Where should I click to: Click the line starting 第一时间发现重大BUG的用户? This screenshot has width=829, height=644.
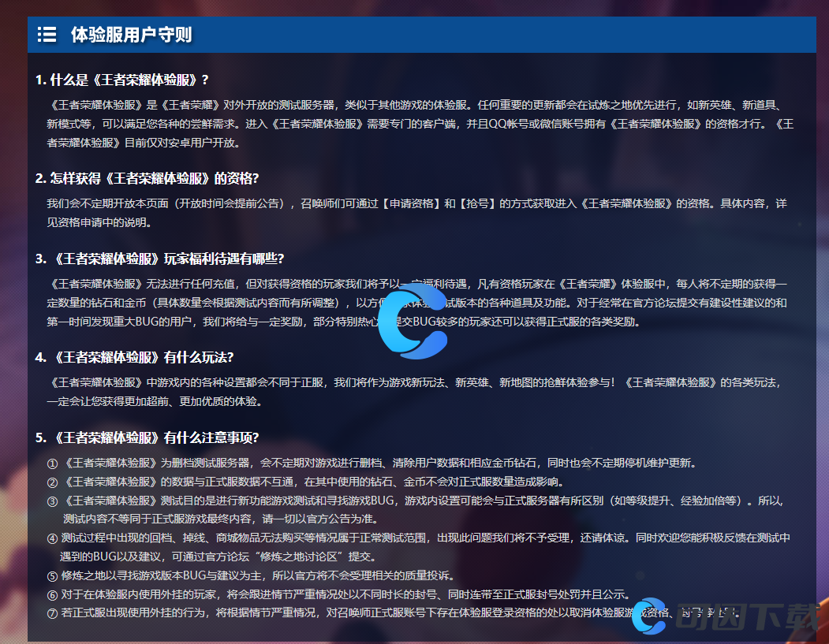click(344, 322)
